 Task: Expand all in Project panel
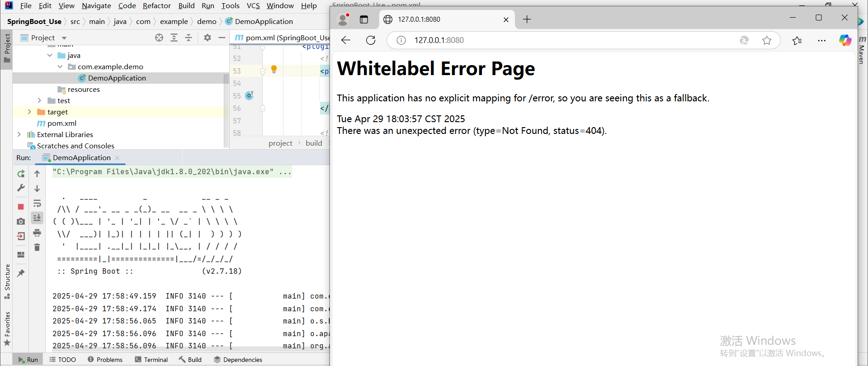pyautogui.click(x=174, y=38)
